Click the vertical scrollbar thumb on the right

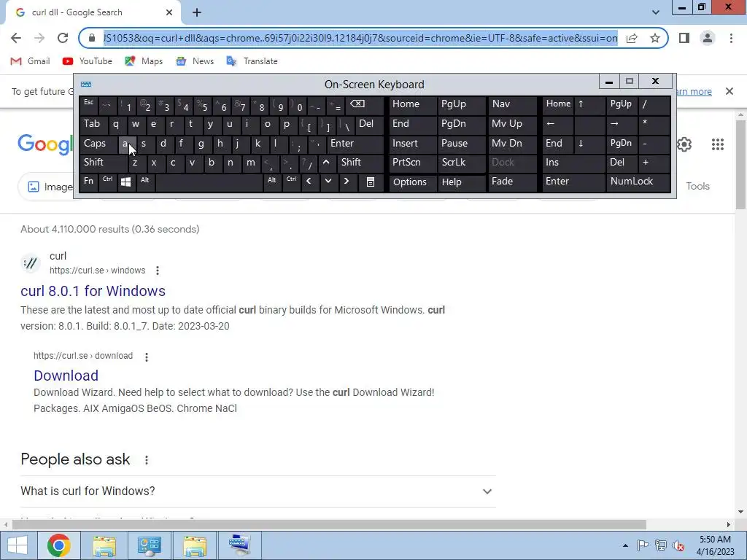click(741, 164)
